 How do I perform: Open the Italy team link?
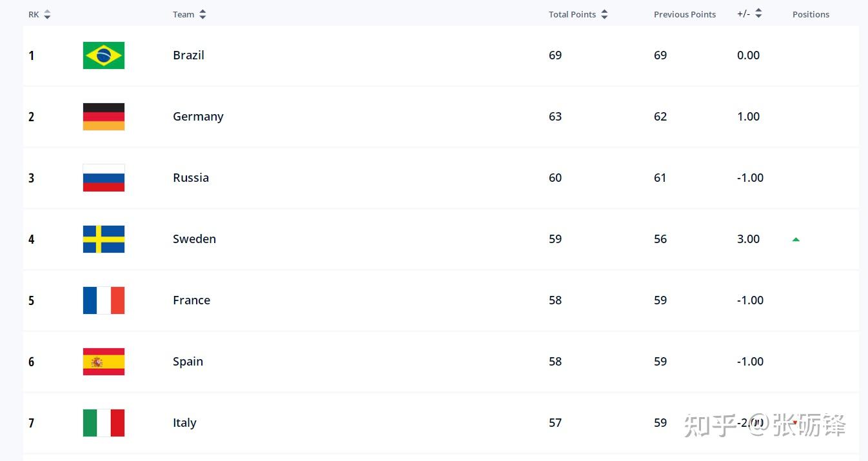pyautogui.click(x=184, y=423)
